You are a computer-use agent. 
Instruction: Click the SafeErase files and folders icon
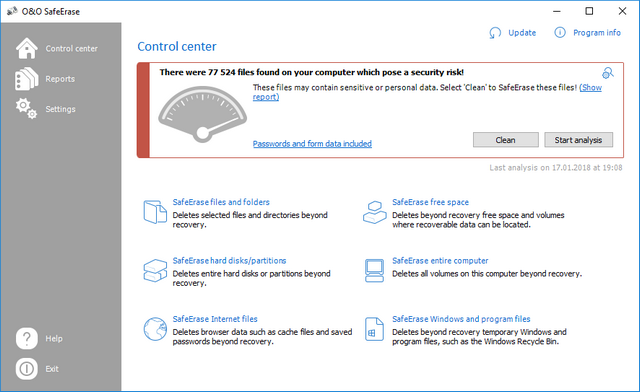pos(155,212)
